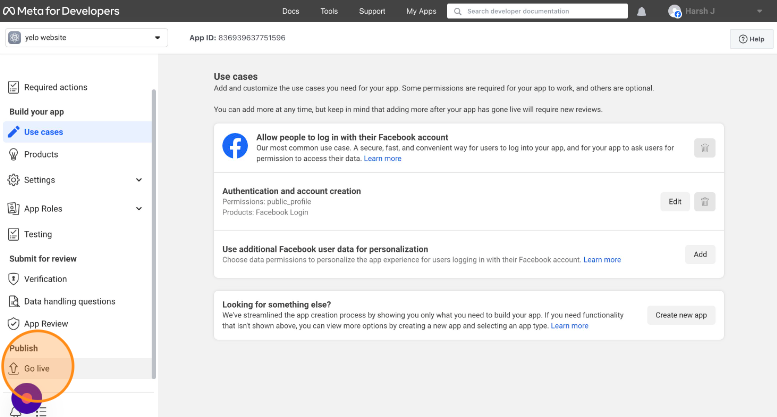
Task: Click Products: Facebook Login text
Action: click(x=265, y=212)
